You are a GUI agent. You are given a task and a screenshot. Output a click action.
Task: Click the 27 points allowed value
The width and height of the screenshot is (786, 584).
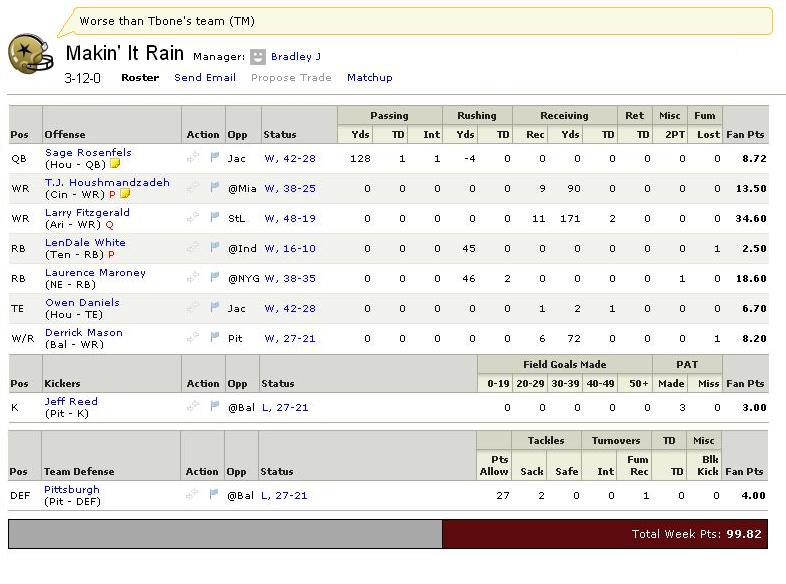pos(503,496)
